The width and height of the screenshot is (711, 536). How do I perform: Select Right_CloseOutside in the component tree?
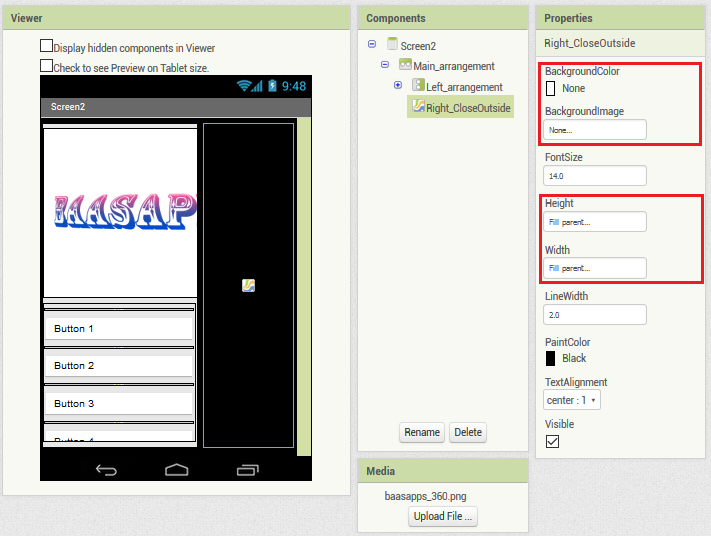click(x=468, y=108)
